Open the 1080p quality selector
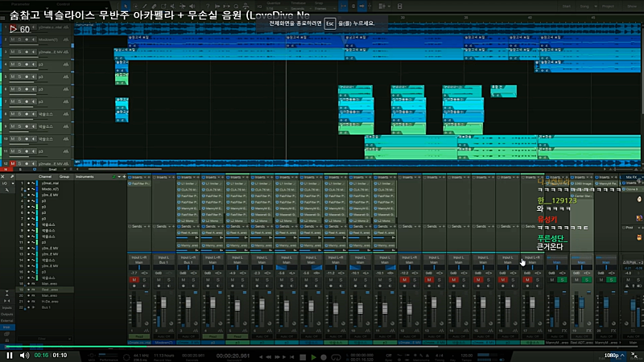Viewport: 644px width, 362px height. pos(611,355)
